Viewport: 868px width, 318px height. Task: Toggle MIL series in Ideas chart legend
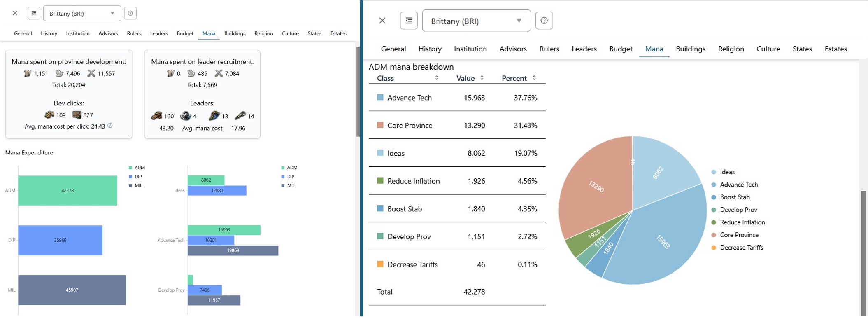pyautogui.click(x=289, y=186)
